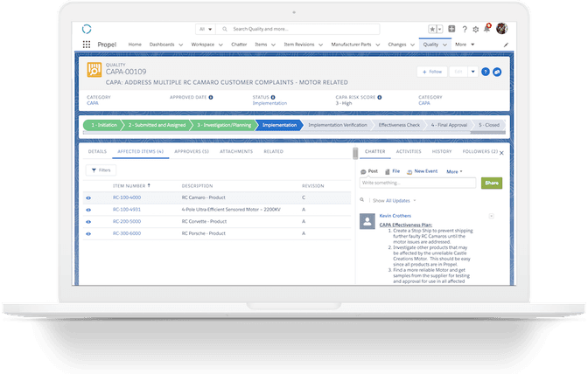This screenshot has height=374, width=588.
Task: Sort by the Item Number column header
Action: tap(131, 186)
